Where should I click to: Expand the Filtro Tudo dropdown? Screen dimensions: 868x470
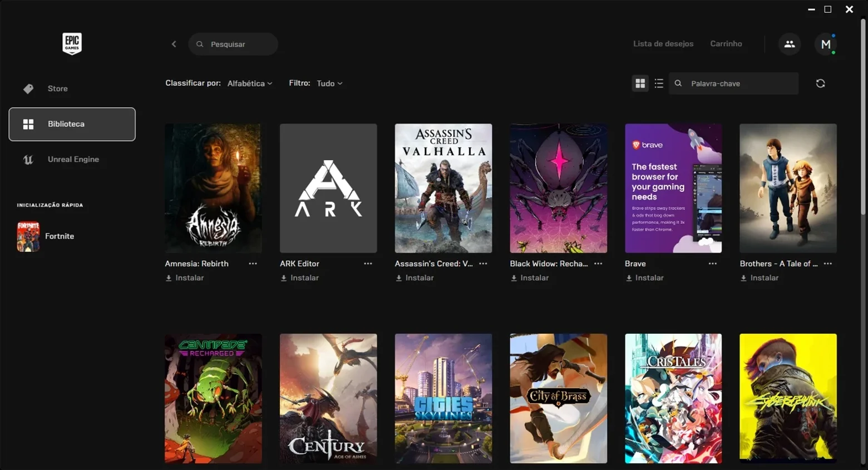pos(329,83)
